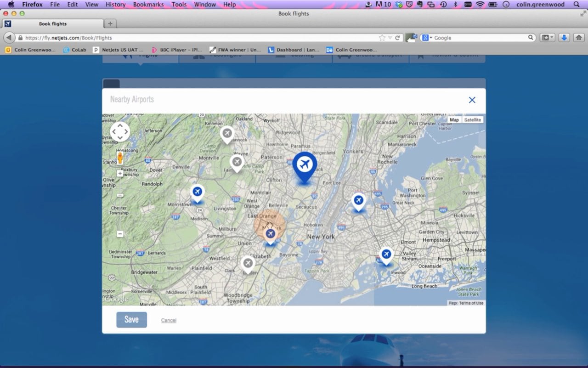Zoom in on the map
This screenshot has height=368, width=588.
coord(120,174)
